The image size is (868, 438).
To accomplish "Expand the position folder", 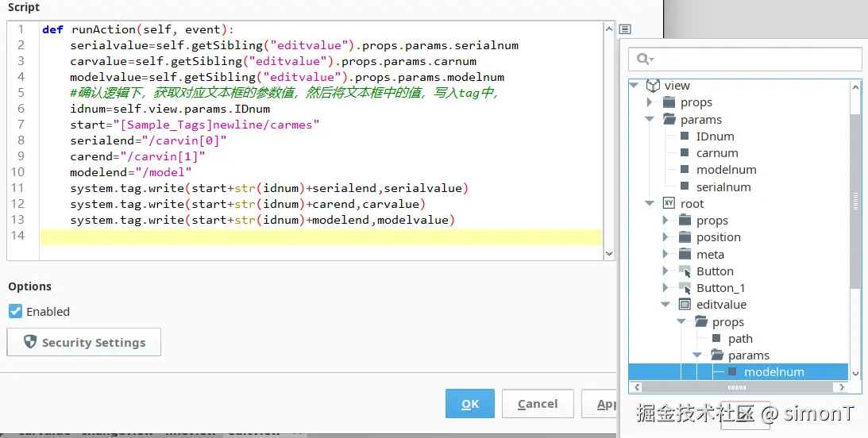I will [x=666, y=237].
